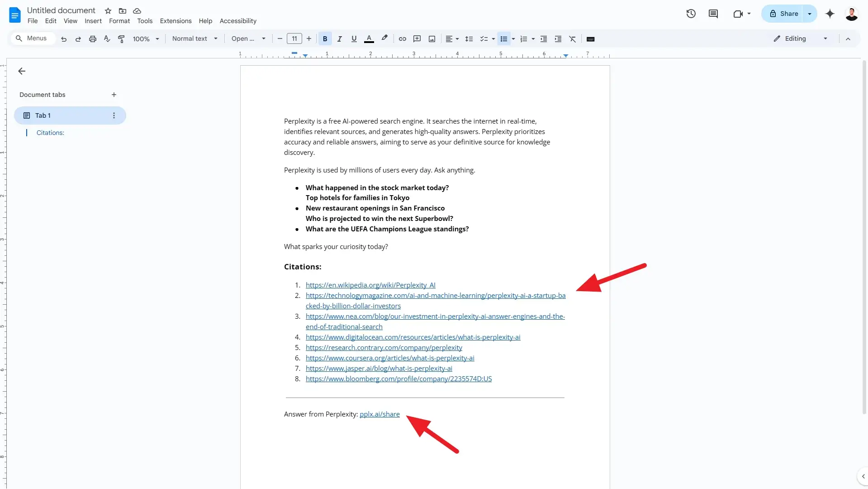Click the Move to folder icon
Screen dimensions: 868x489
pyautogui.click(x=123, y=11)
